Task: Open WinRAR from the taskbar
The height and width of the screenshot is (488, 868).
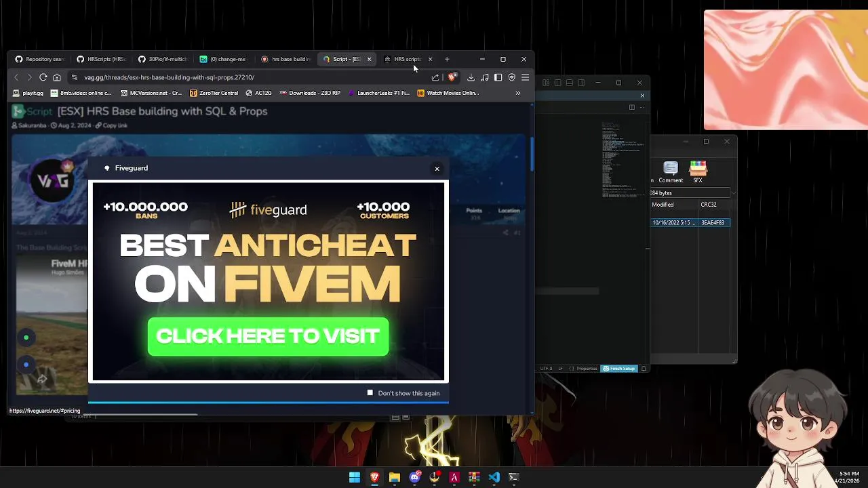Action: (474, 477)
